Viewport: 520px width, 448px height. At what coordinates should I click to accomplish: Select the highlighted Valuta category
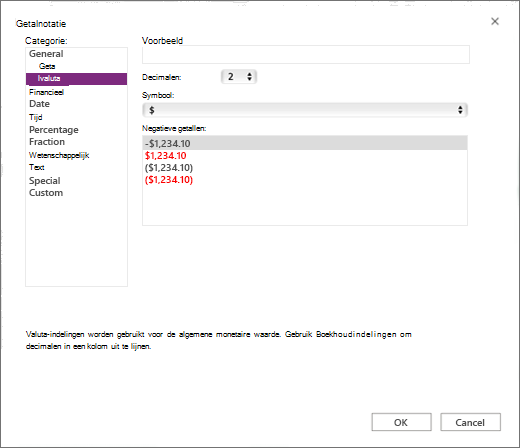76,79
